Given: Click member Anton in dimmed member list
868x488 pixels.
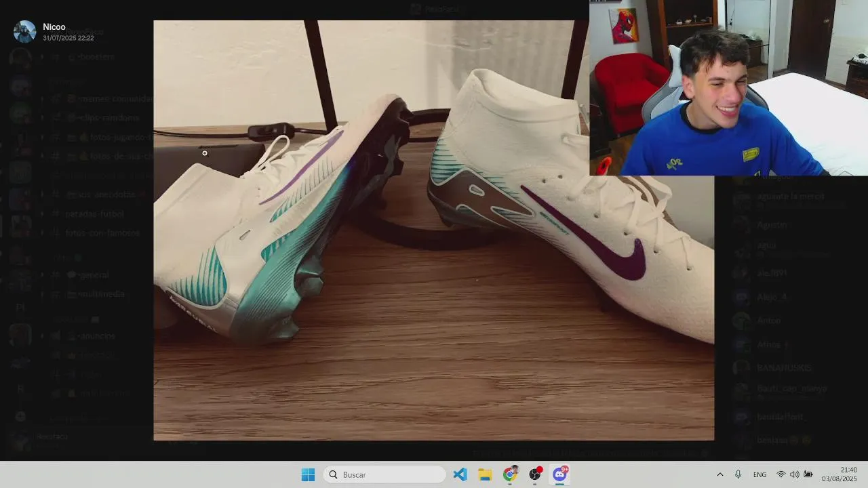Looking at the screenshot, I should [769, 321].
